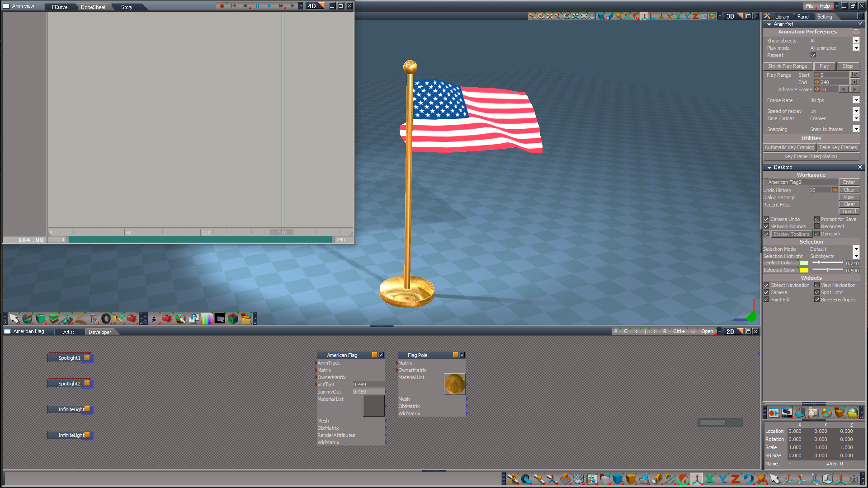Open the Speed of replay dropdown
The image size is (868, 488).
856,111
